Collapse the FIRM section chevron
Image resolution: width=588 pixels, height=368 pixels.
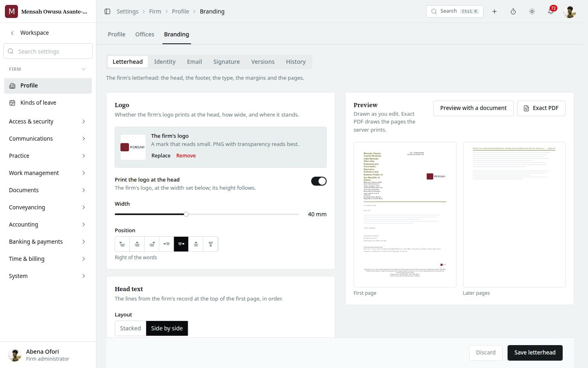(84, 69)
